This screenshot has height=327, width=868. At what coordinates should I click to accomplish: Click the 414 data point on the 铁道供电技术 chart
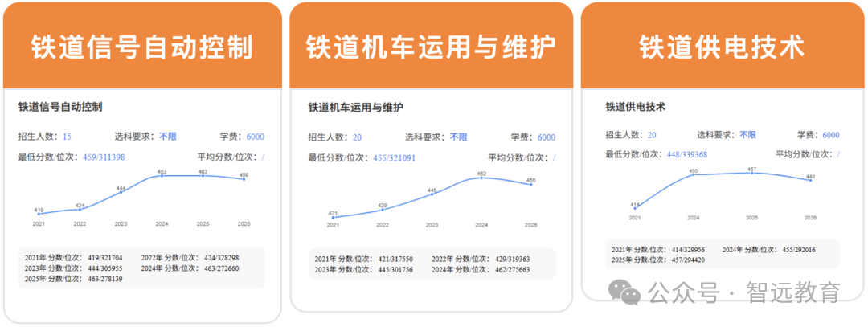point(634,209)
